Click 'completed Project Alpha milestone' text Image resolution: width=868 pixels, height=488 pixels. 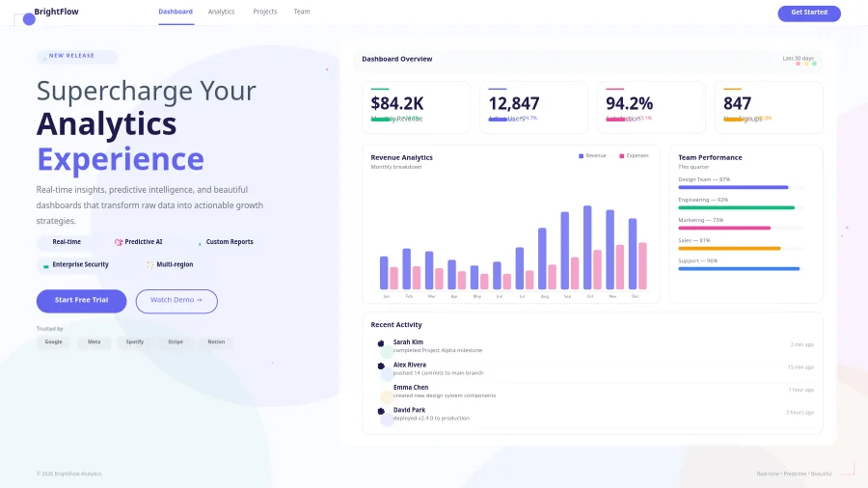[438, 350]
